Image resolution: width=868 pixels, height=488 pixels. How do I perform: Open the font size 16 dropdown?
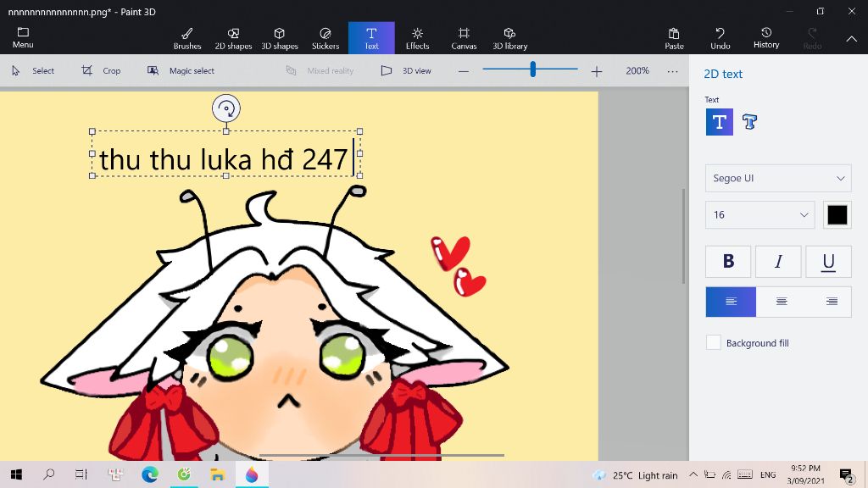click(759, 214)
